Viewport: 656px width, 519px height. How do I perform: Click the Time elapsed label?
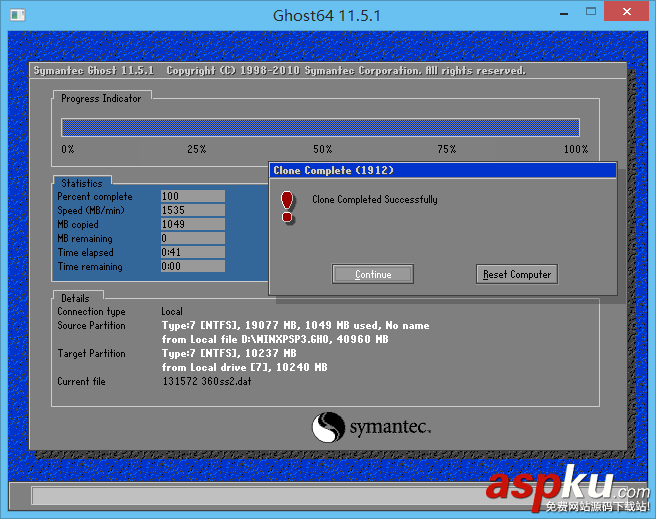(x=85, y=253)
